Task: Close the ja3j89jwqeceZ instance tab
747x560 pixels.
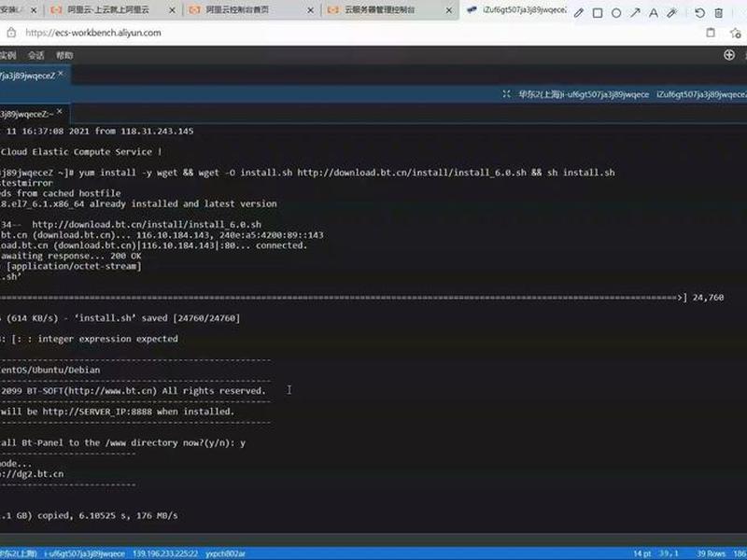Action: pyautogui.click(x=61, y=73)
